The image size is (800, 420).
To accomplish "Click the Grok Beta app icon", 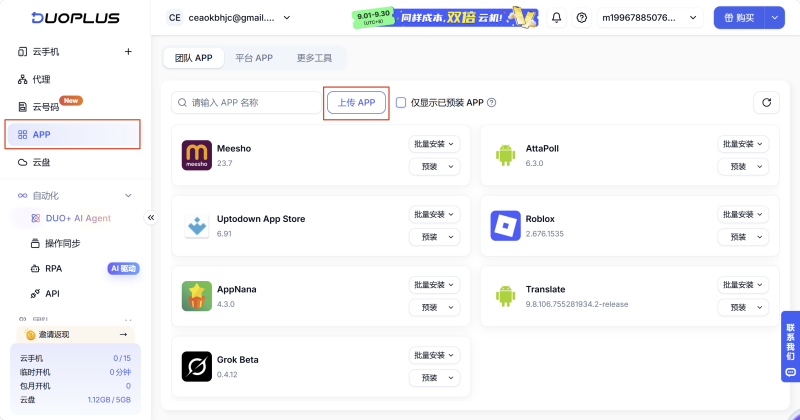I will pos(196,366).
